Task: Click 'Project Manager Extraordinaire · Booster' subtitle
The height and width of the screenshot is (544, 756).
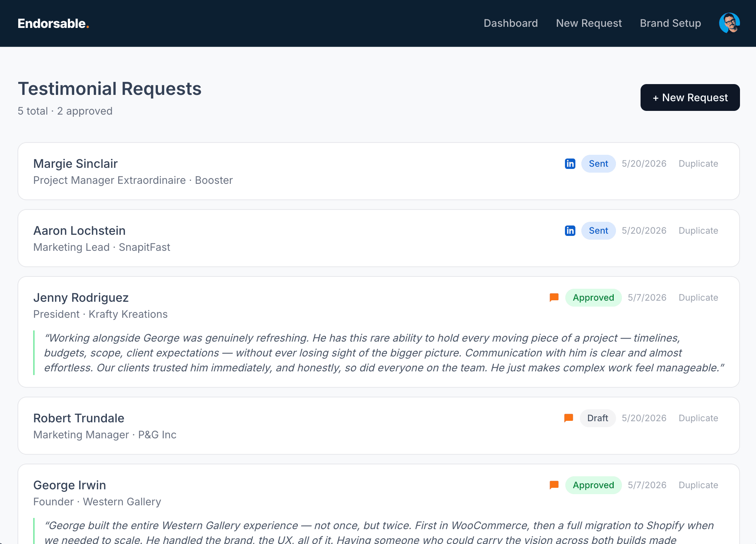Action: 133,180
